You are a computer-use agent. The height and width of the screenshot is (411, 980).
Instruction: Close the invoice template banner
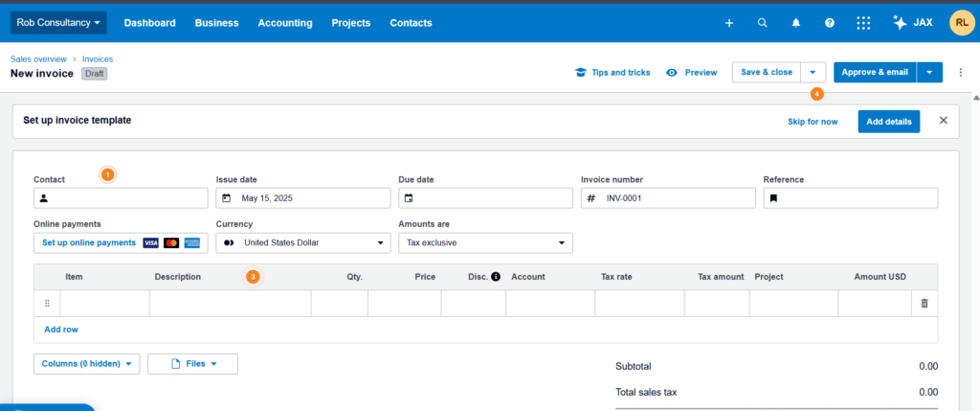(943, 120)
